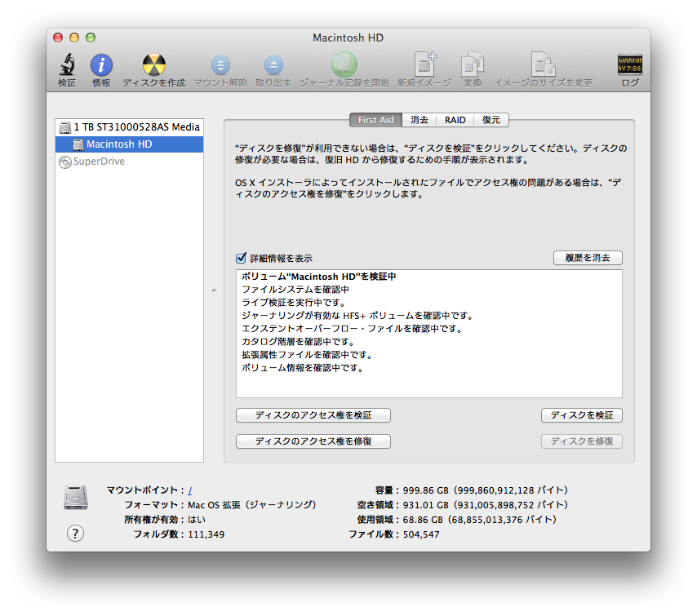Click log line ファイルシステムを確認中
Image resolution: width=697 pixels, height=616 pixels.
(x=295, y=290)
